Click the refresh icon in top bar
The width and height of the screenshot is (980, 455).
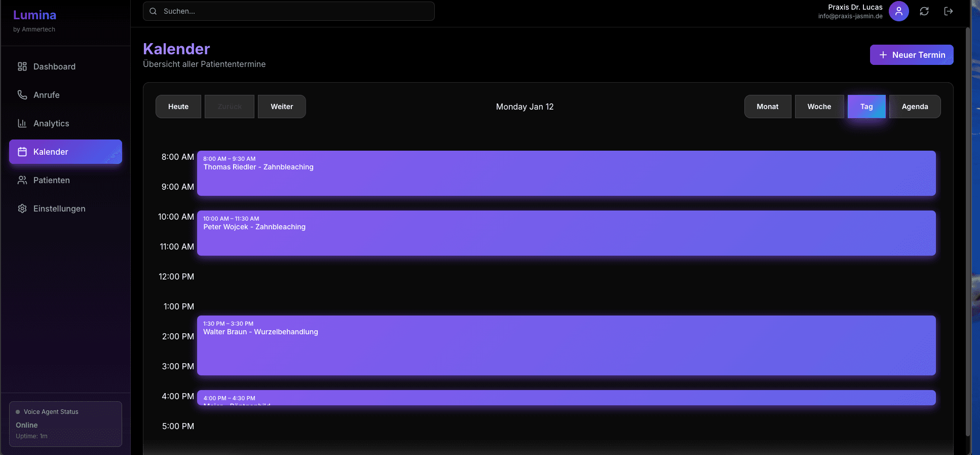coord(924,11)
